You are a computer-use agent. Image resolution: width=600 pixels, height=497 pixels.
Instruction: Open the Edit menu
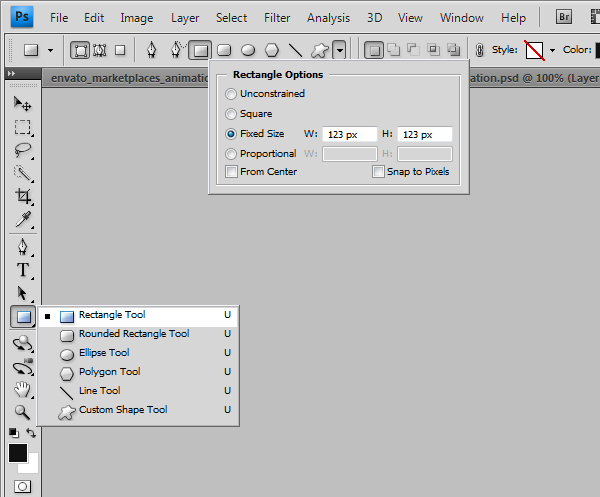click(94, 18)
